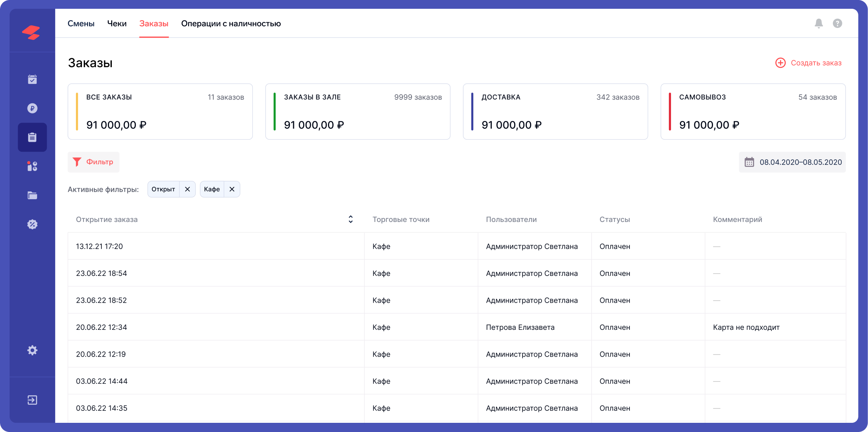Select the clipboard orders icon in the sidebar
This screenshot has height=432, width=868.
click(32, 137)
